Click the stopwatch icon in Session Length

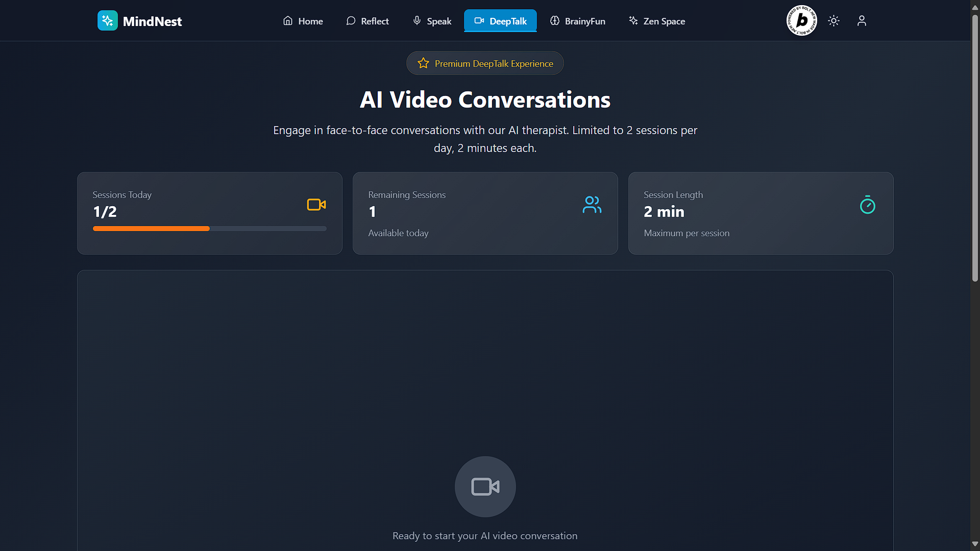pos(867,205)
